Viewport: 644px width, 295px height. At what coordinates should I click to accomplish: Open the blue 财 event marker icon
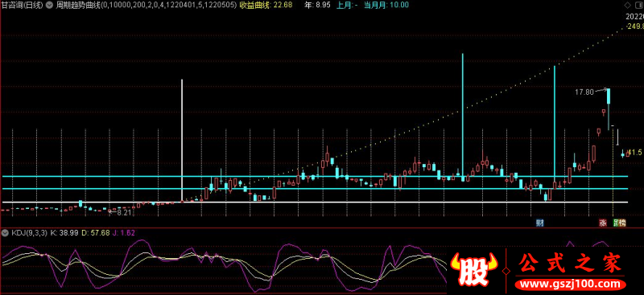(540, 223)
